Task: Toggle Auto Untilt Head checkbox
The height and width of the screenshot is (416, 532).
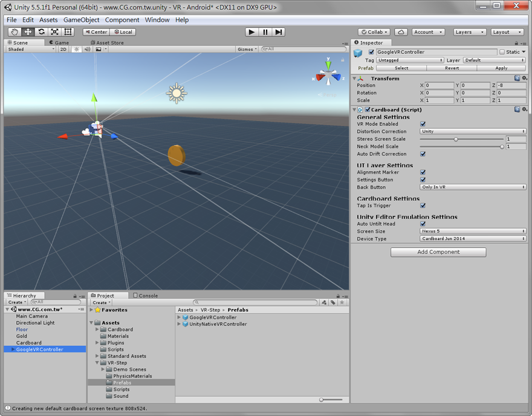Action: click(423, 224)
